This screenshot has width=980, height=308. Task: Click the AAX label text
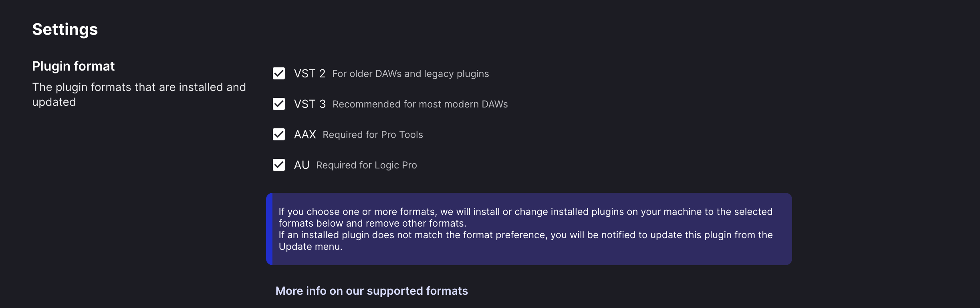pyautogui.click(x=305, y=135)
